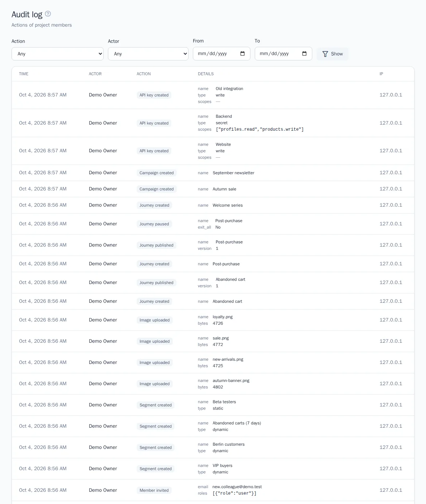
Task: Click the ACTOR column header
Action: coord(95,74)
